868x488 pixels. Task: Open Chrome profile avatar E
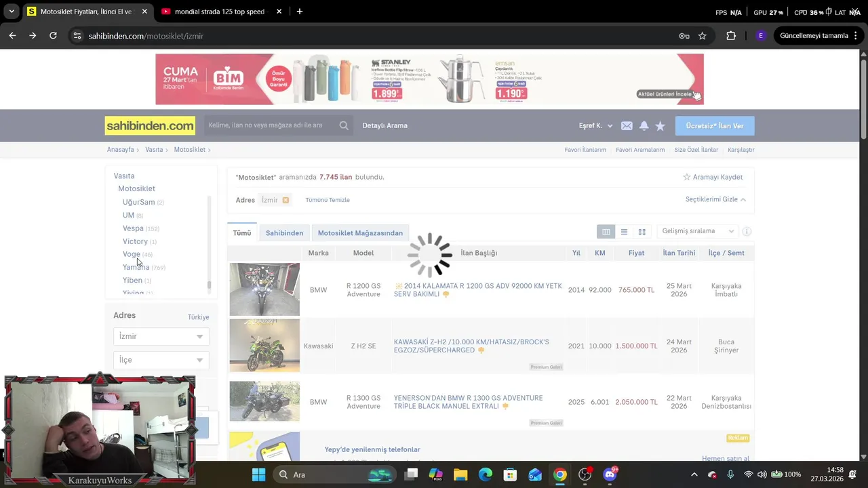[760, 36]
